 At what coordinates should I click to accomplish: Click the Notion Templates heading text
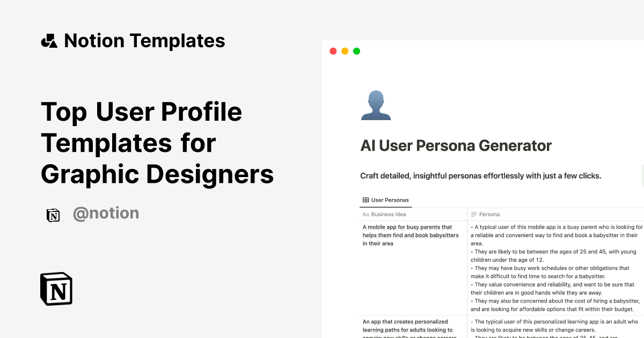coord(144,41)
